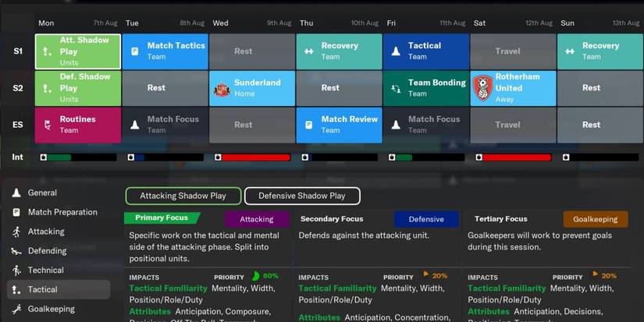Click Saturday's red intensity bar
This screenshot has width=644, height=322.
[x=514, y=157]
